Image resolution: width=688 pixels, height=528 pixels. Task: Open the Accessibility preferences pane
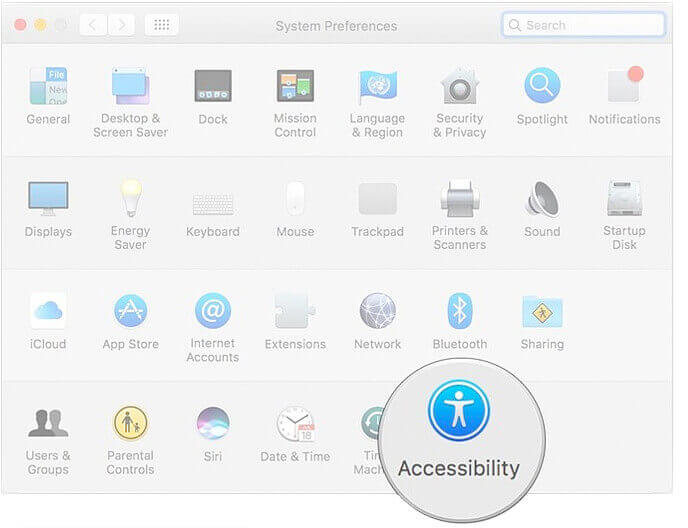pos(459,413)
